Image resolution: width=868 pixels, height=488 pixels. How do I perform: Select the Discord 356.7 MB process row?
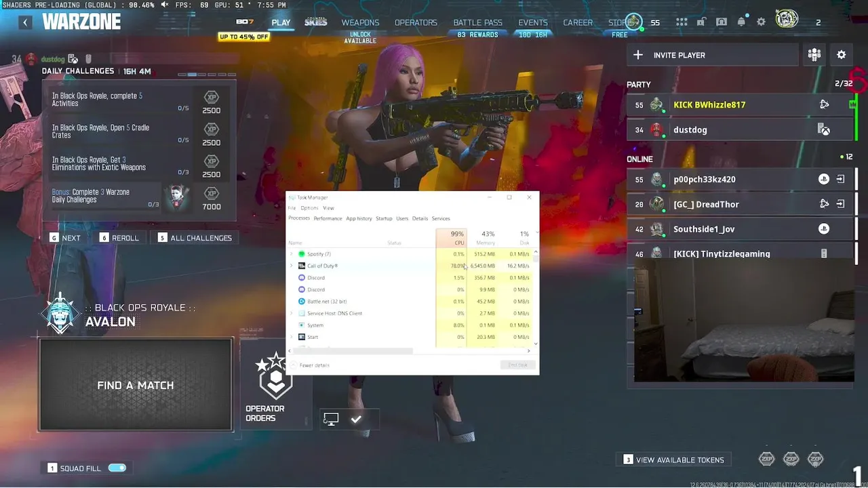point(410,278)
